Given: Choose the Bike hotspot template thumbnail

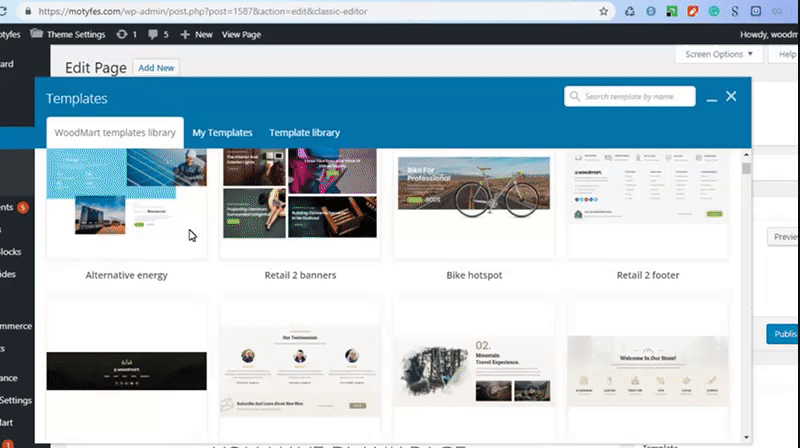Looking at the screenshot, I should pyautogui.click(x=474, y=203).
